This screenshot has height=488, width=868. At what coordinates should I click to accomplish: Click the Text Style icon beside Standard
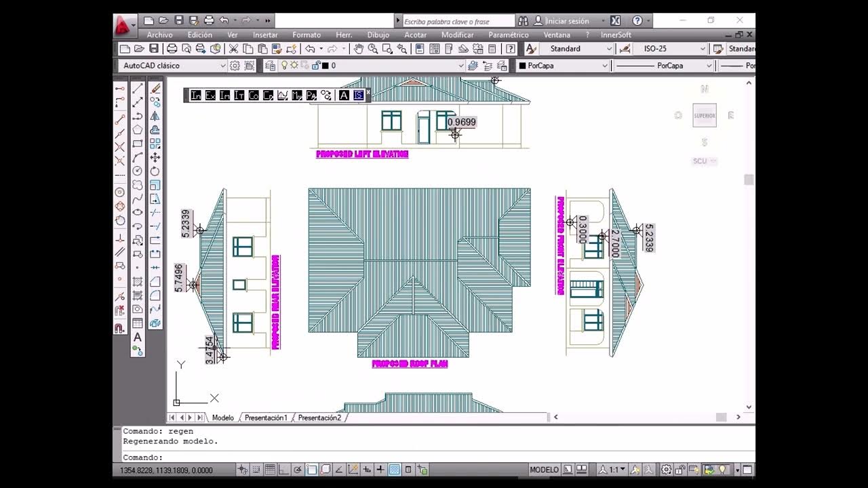(532, 48)
